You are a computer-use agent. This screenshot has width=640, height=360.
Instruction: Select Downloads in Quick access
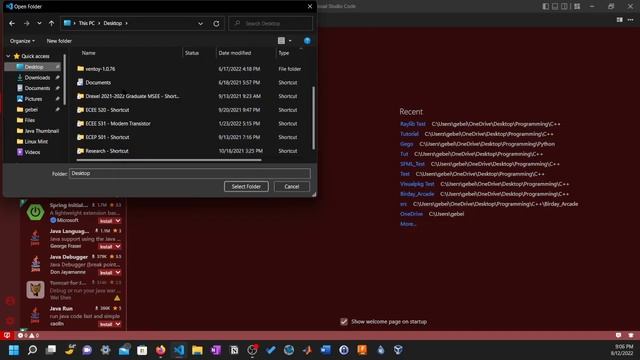tap(37, 78)
